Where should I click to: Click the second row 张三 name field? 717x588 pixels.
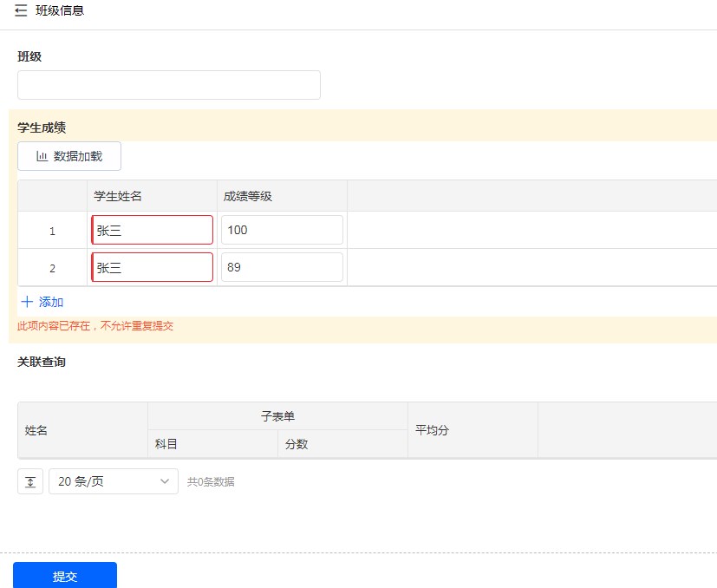click(x=153, y=267)
